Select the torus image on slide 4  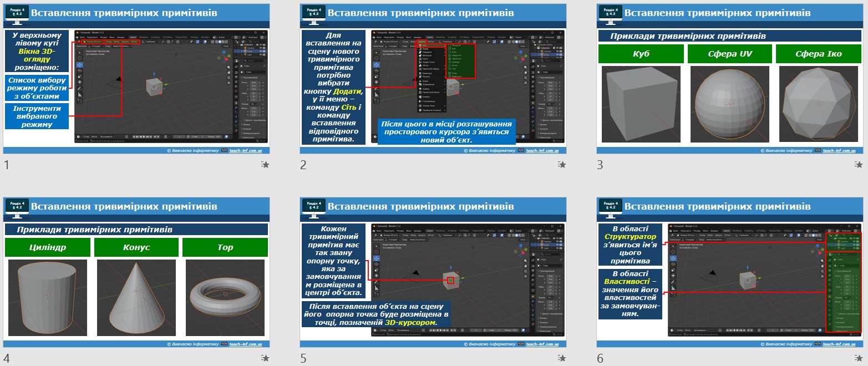pyautogui.click(x=225, y=298)
